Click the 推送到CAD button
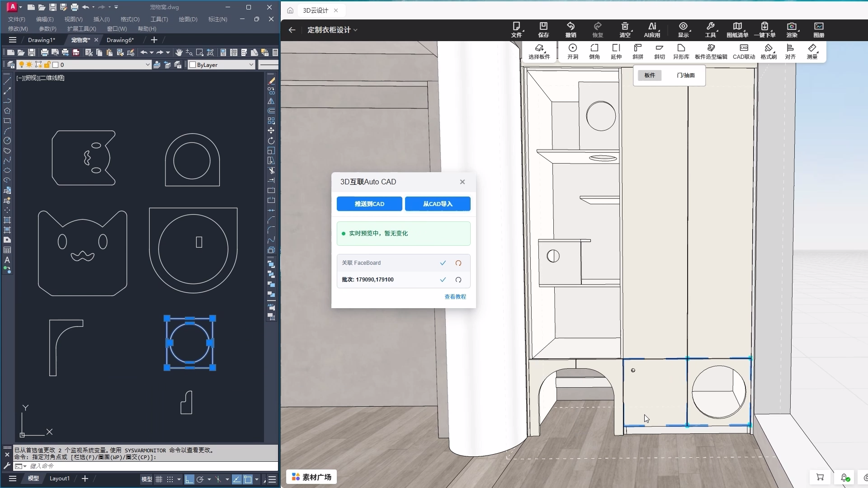Viewport: 868px width, 488px height. pyautogui.click(x=369, y=204)
